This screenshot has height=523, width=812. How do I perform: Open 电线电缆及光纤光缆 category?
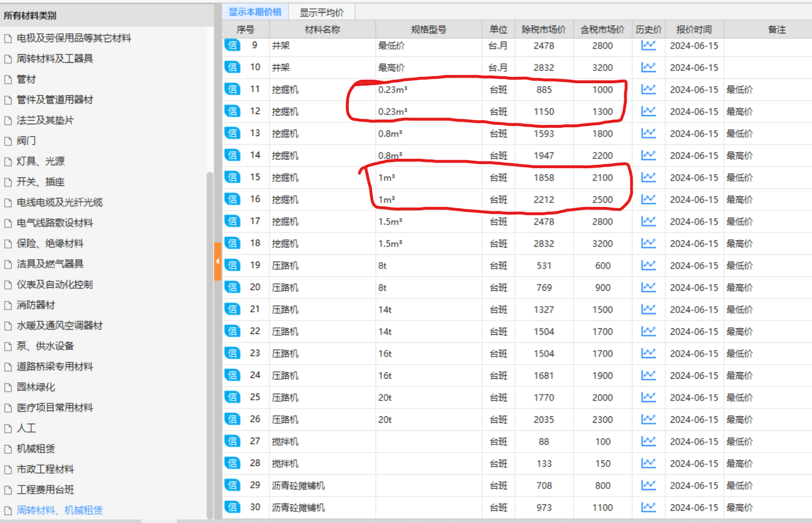click(x=59, y=202)
